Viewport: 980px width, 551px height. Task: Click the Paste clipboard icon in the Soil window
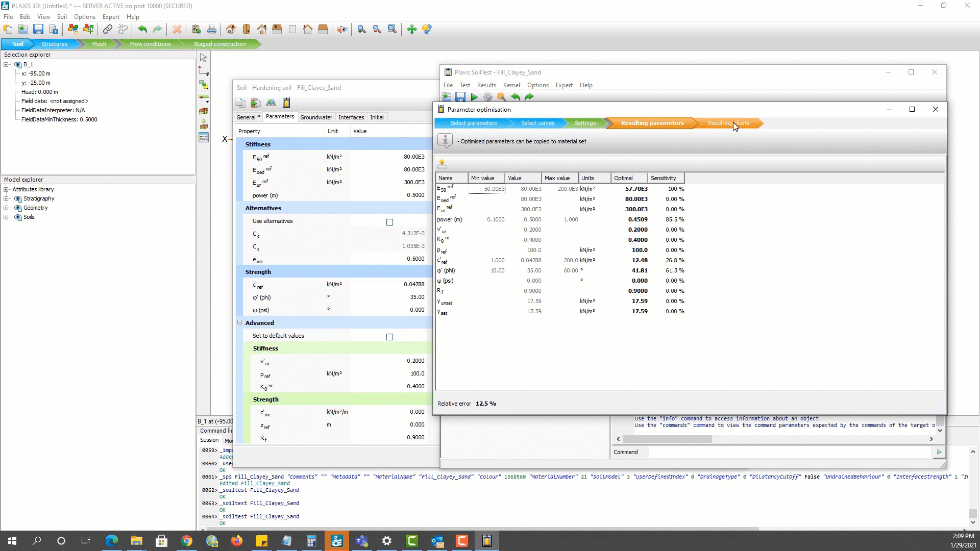pos(256,103)
